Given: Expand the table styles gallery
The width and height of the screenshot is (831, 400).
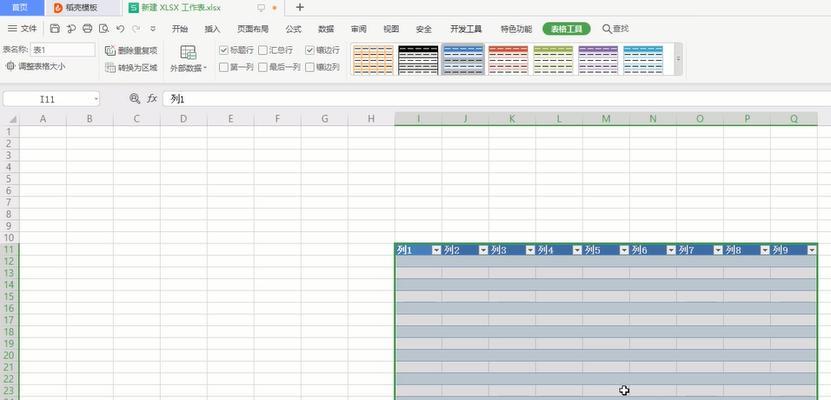Looking at the screenshot, I should [678, 59].
